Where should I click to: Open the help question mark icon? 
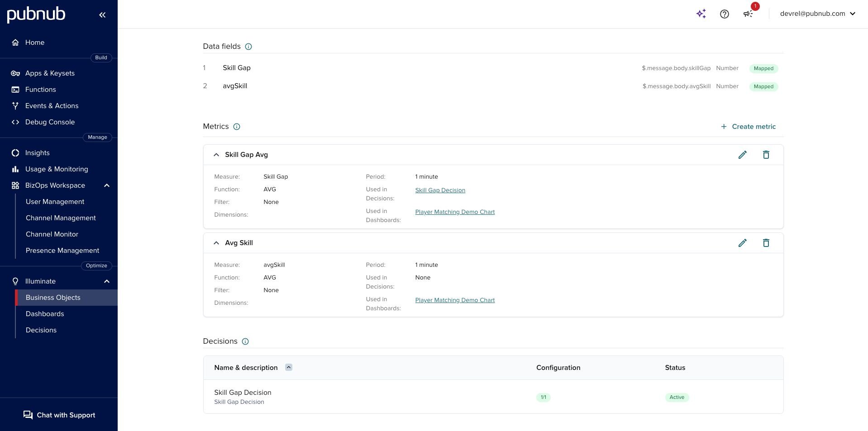tap(724, 14)
